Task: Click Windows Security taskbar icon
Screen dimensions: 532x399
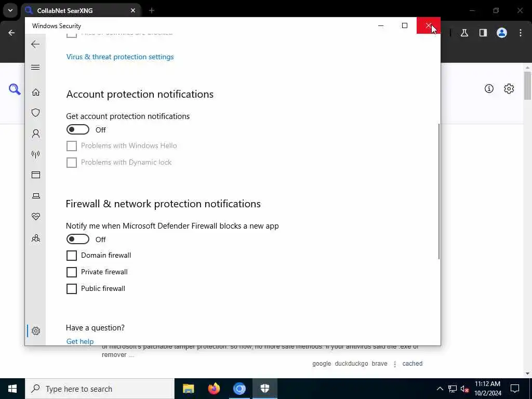Action: (265, 389)
